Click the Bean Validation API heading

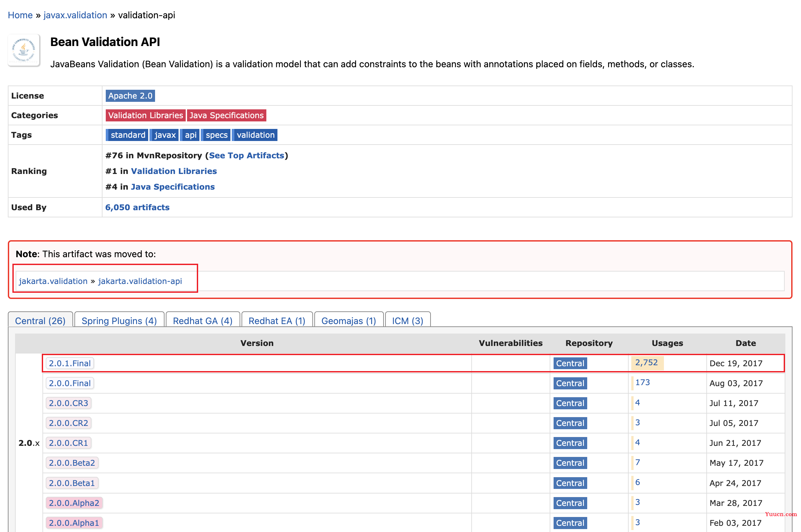pyautogui.click(x=105, y=42)
